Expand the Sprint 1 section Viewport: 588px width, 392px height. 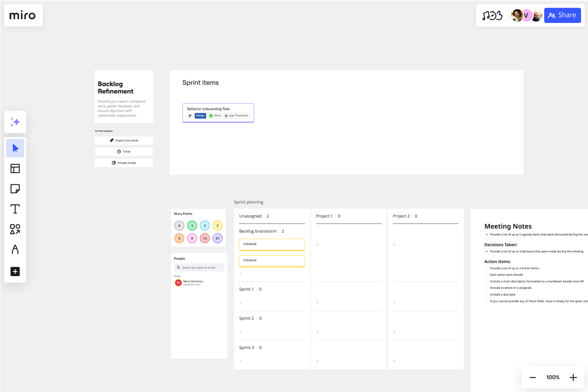pyautogui.click(x=246, y=289)
